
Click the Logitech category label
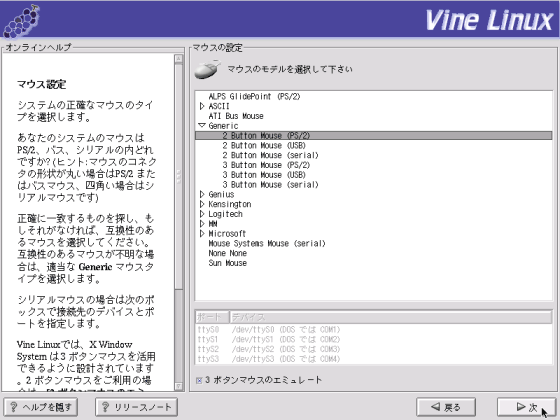click(x=225, y=214)
